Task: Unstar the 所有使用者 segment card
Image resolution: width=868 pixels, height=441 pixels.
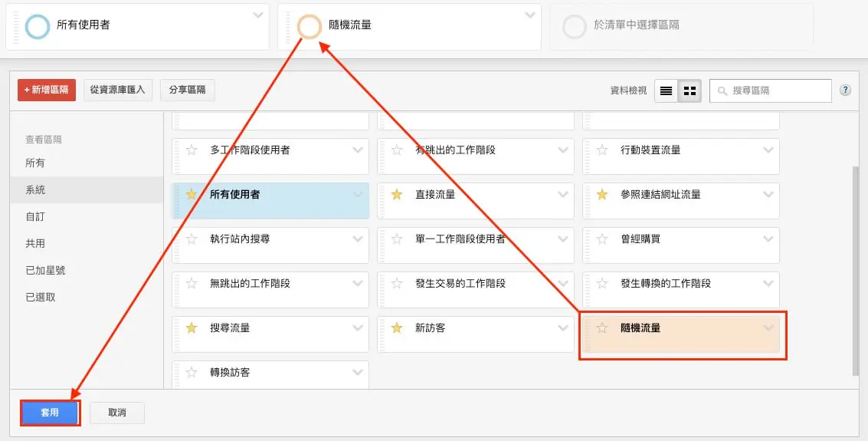Action: click(x=192, y=195)
